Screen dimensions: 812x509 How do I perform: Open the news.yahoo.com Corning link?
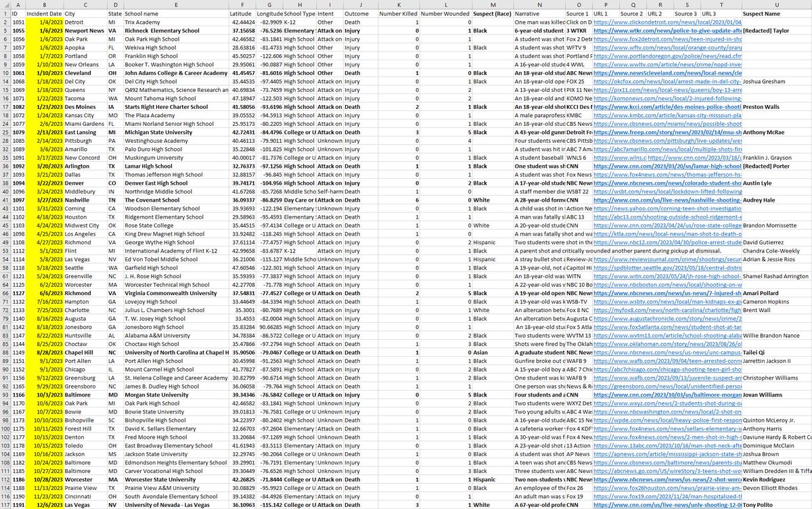[667, 208]
